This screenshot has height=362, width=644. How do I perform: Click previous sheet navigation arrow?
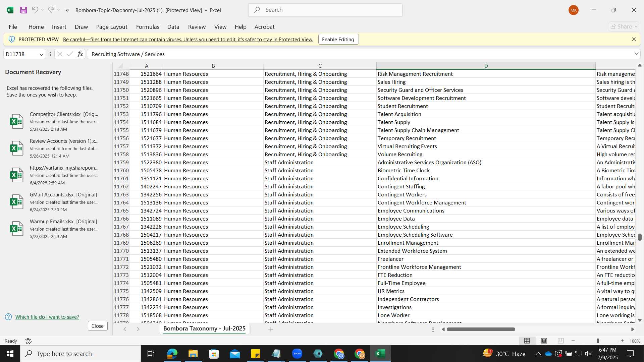125,329
